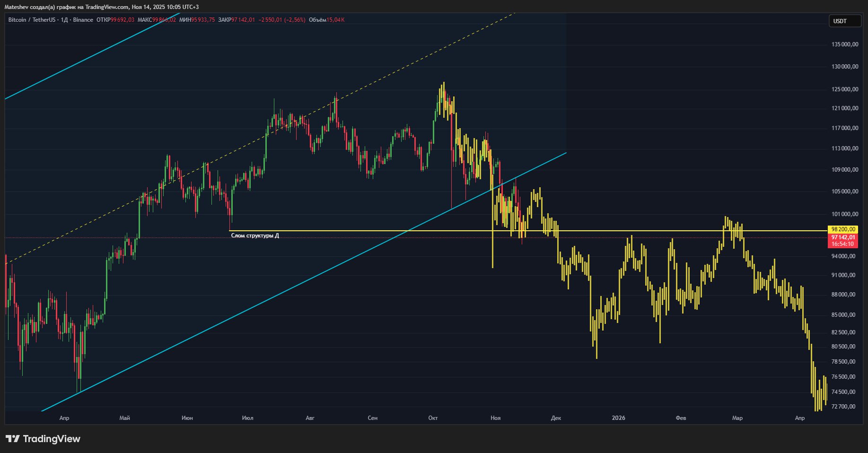Click the TradingView logo at the bottom

pos(43,439)
